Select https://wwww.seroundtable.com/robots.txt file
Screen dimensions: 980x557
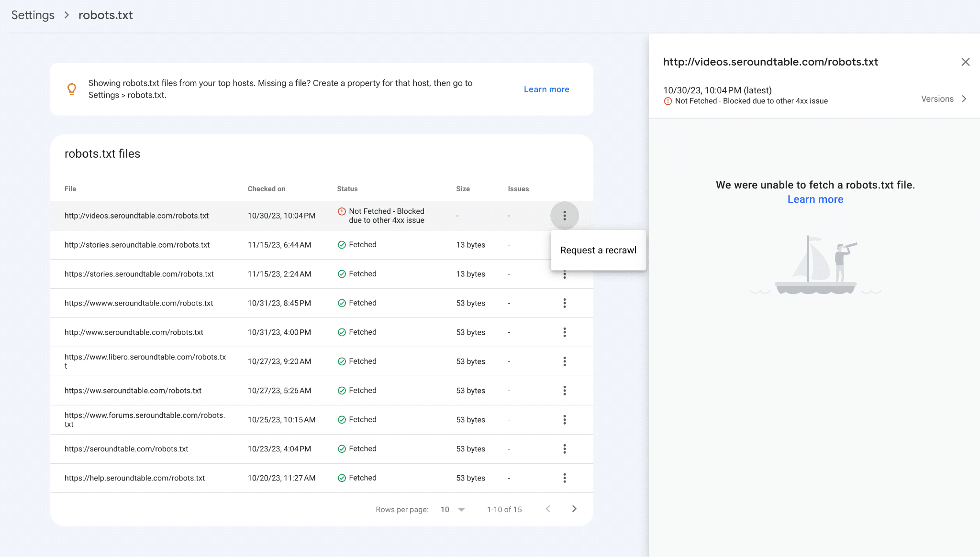139,303
